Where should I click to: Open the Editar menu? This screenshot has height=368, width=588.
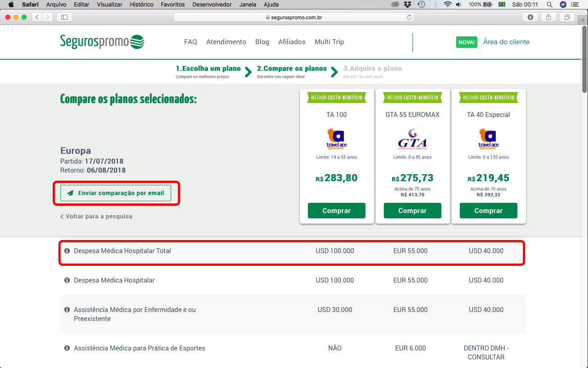coord(82,4)
